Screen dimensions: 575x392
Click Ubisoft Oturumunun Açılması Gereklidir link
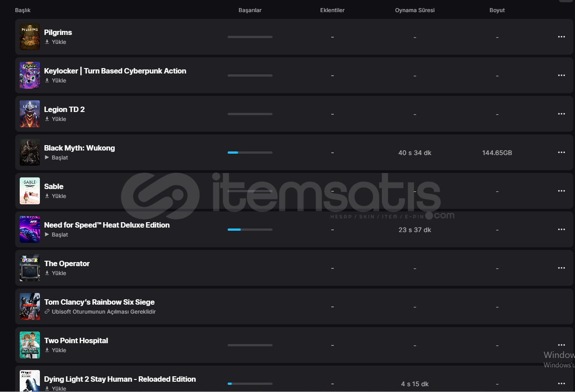pyautogui.click(x=100, y=312)
